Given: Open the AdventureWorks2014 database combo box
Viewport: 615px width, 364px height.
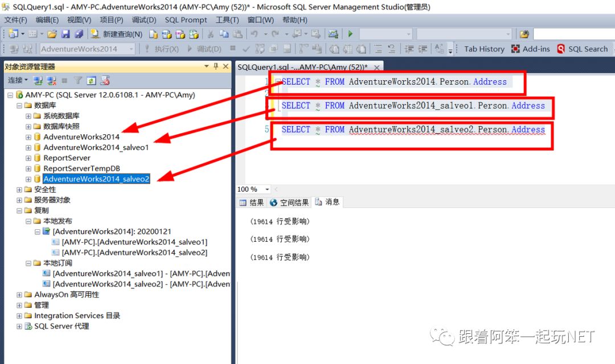Looking at the screenshot, I should coord(88,49).
